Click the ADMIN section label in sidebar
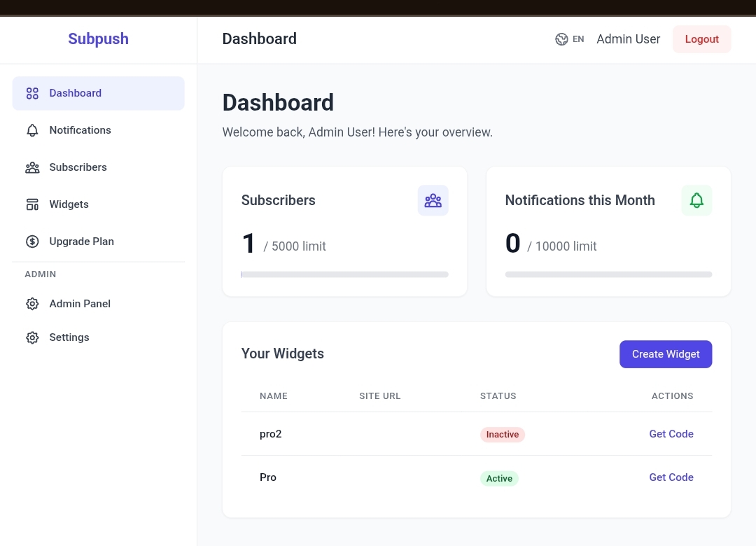 tap(41, 274)
